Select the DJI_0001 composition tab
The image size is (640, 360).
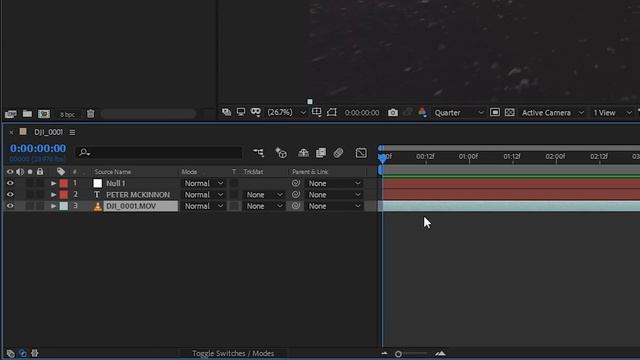click(x=48, y=132)
